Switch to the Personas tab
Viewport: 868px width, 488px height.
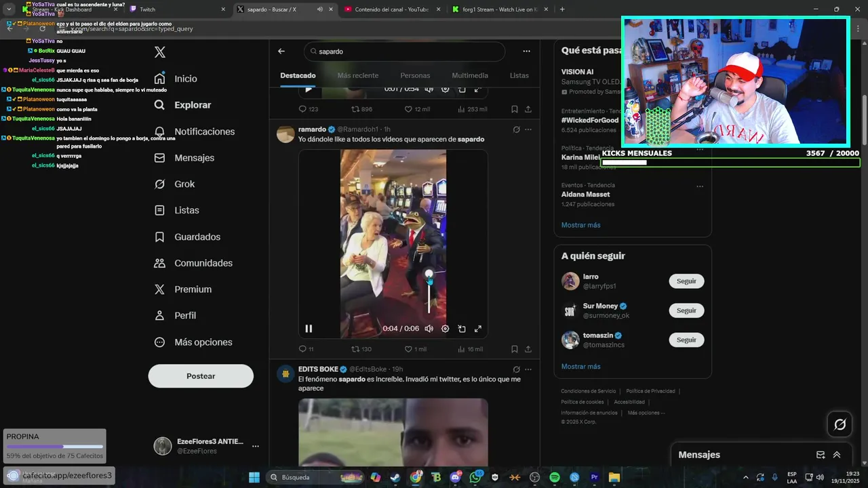[x=415, y=75]
